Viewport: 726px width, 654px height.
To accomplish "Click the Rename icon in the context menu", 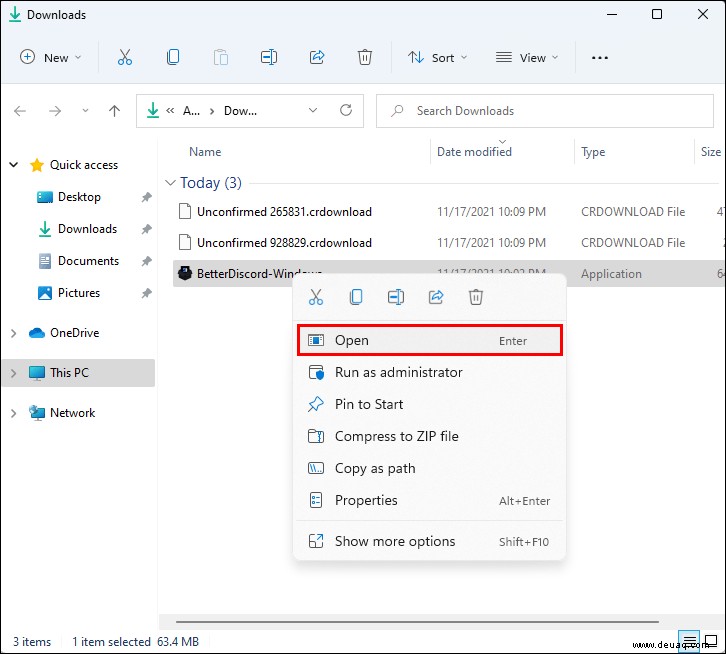I will (x=396, y=297).
